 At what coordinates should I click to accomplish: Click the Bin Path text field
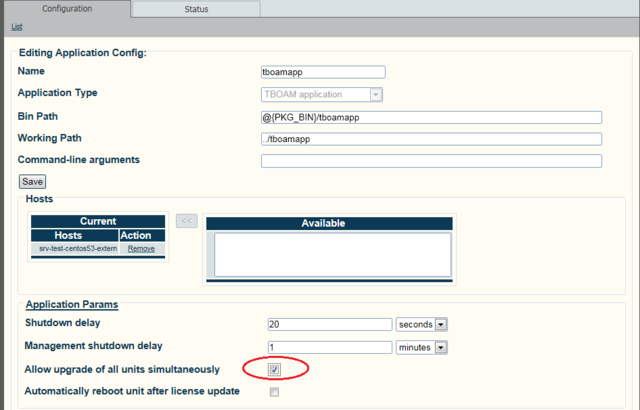tap(430, 117)
